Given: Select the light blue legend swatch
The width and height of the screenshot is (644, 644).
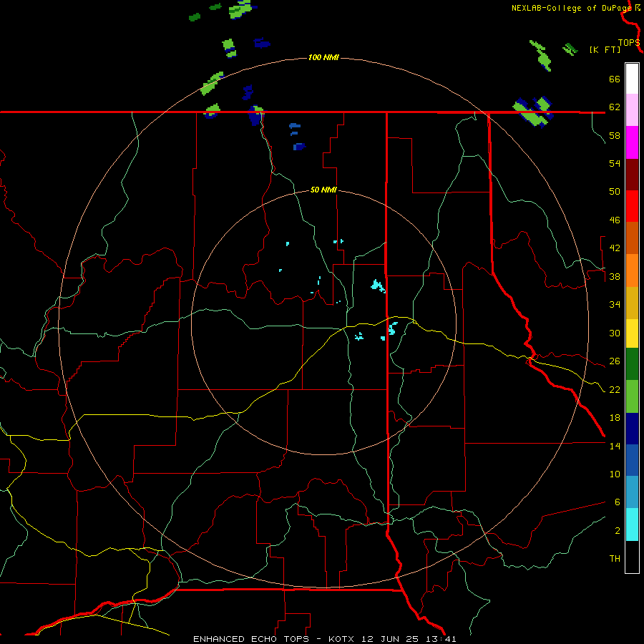Looking at the screenshot, I should (x=632, y=492).
